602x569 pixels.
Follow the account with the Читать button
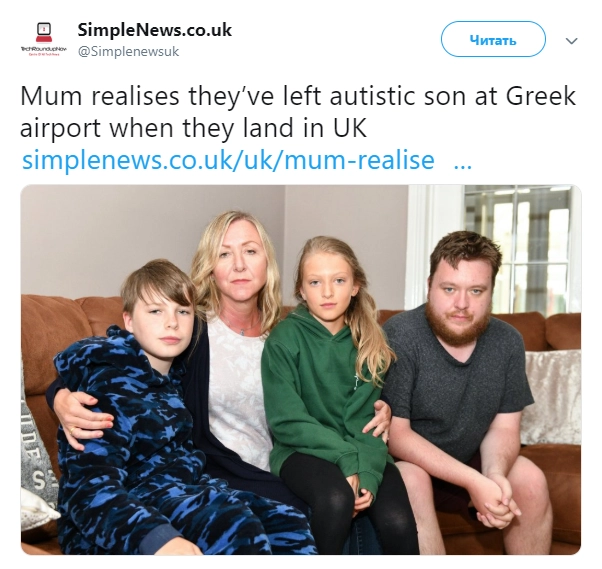493,39
